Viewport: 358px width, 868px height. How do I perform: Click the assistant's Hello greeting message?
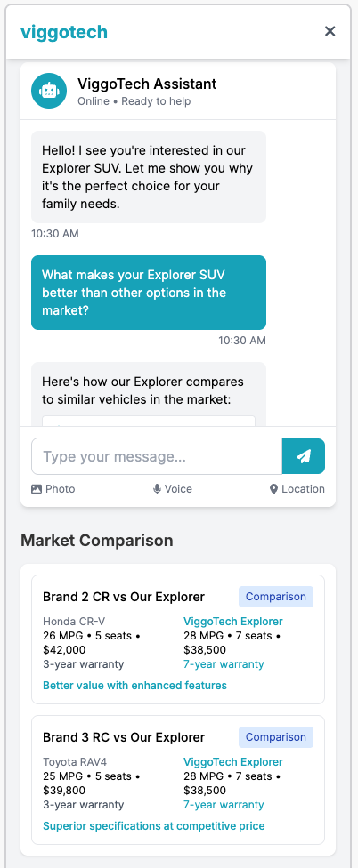149,177
